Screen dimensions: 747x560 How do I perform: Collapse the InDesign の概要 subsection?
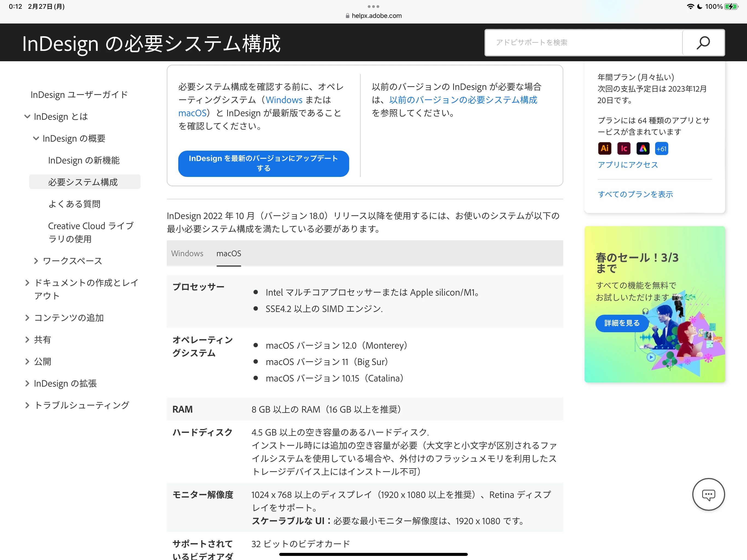pyautogui.click(x=36, y=138)
